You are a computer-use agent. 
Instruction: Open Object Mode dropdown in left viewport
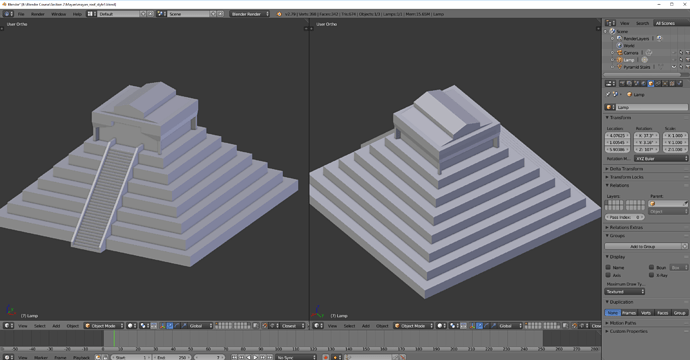(104, 326)
